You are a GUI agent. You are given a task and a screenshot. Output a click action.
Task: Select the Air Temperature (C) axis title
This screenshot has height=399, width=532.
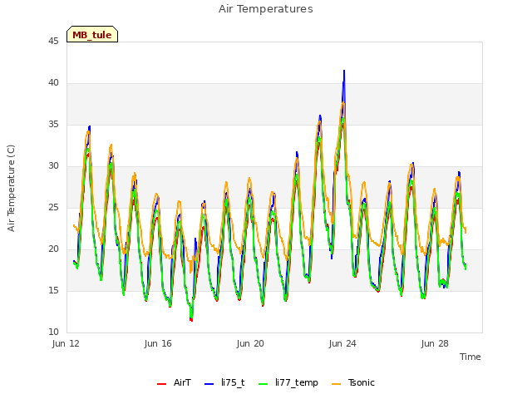[x=11, y=188]
